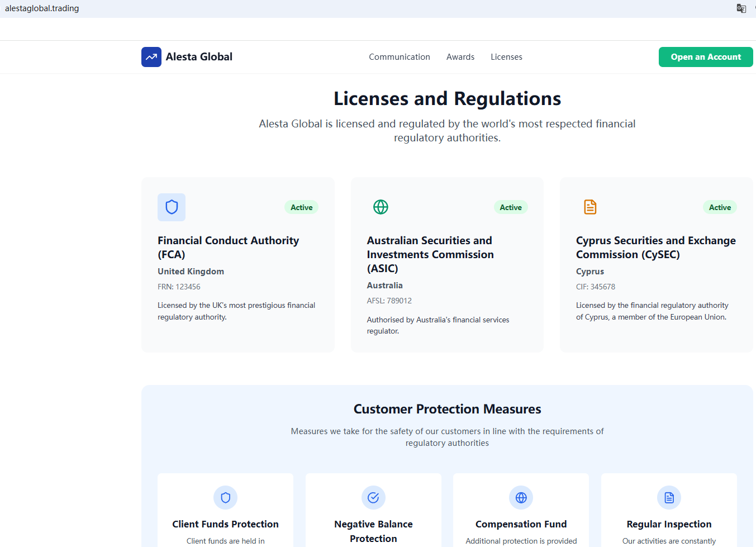The image size is (756, 547).
Task: Click the Alesta Global brand name
Action: coord(199,57)
